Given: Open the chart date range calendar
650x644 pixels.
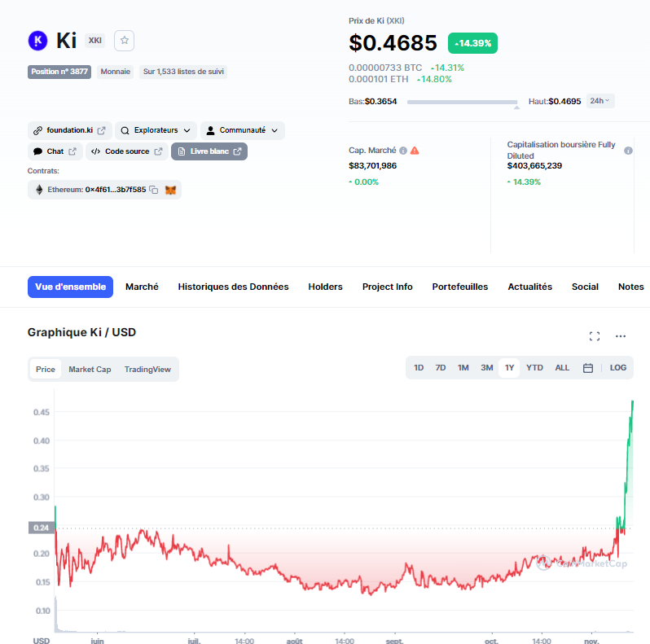Looking at the screenshot, I should click(588, 367).
